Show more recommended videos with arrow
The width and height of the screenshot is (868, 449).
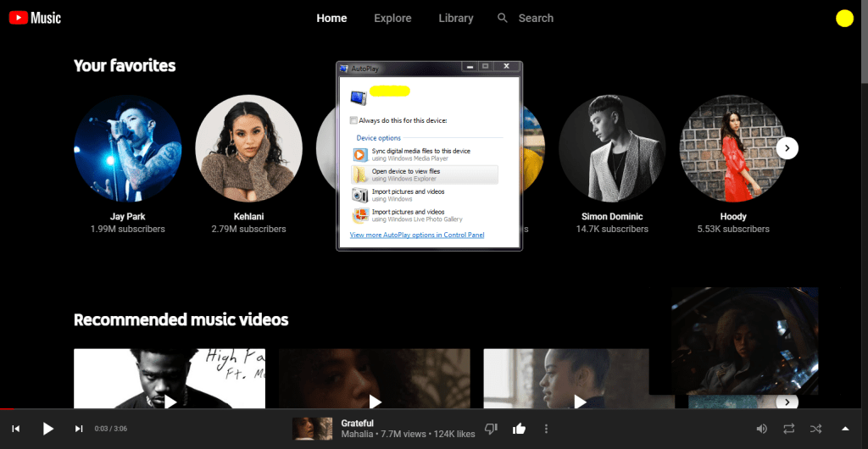[787, 402]
